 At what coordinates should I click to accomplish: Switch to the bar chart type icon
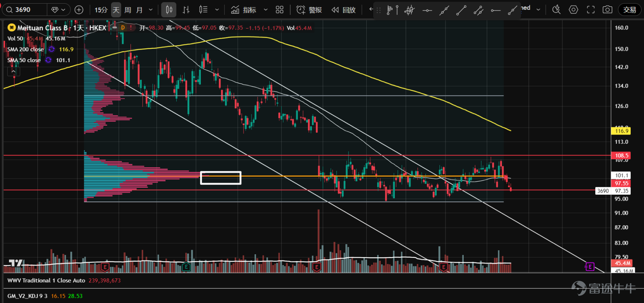click(x=186, y=10)
